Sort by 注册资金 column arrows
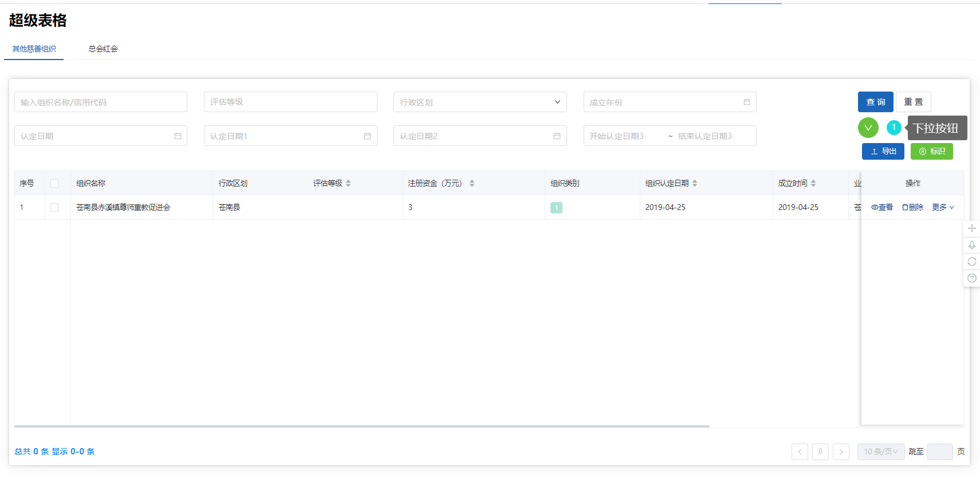Image resolution: width=980 pixels, height=503 pixels. [471, 183]
